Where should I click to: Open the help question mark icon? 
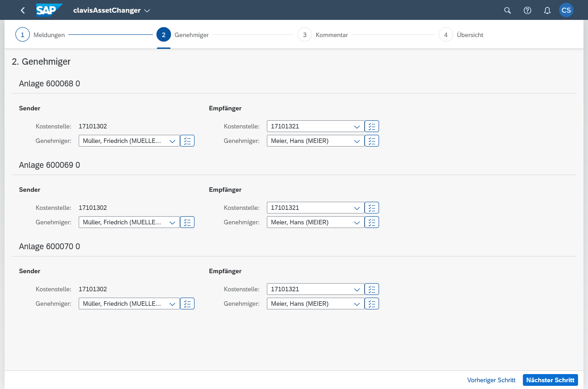point(527,10)
